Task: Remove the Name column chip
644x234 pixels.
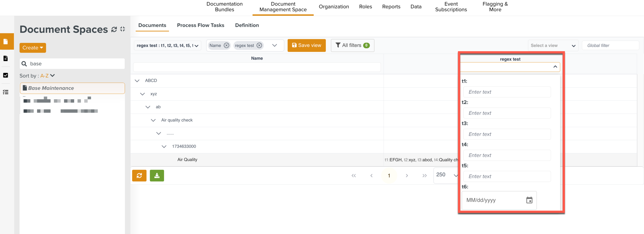Action: tap(226, 46)
